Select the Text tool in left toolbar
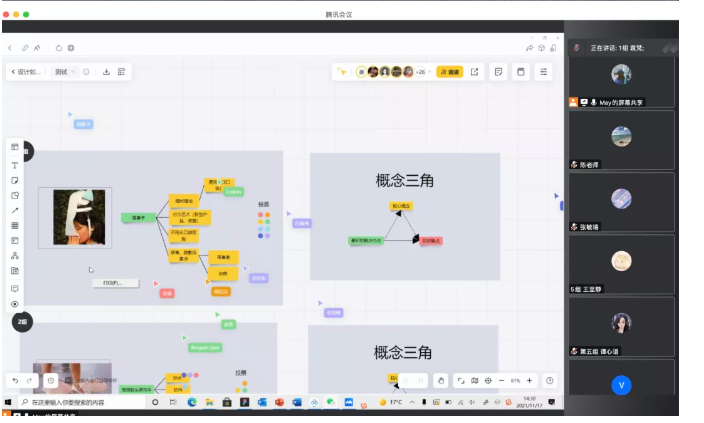 [x=15, y=165]
